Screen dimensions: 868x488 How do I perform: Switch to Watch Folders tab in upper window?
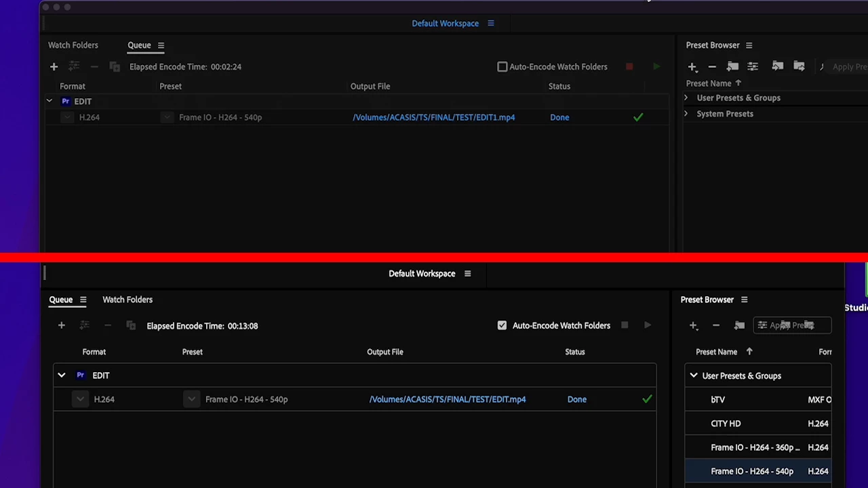(x=73, y=45)
